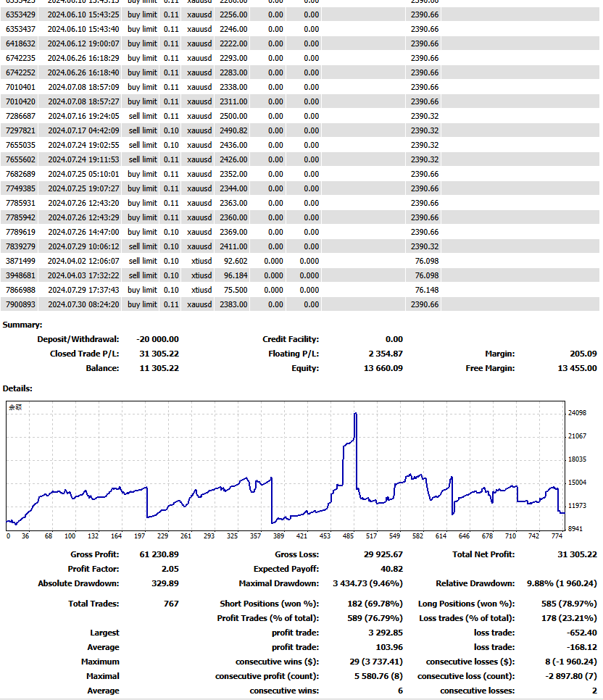
Task: Click the 24098 chart axis label
Action: pos(577,413)
